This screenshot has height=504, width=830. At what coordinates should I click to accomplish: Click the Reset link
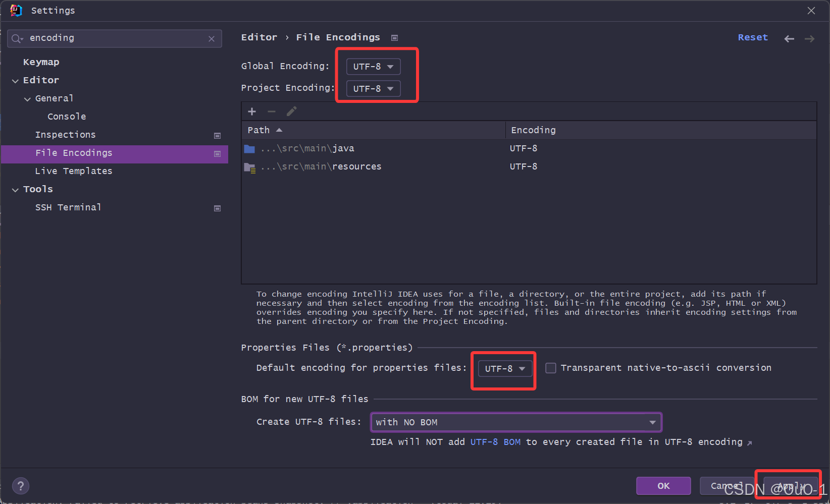click(x=752, y=37)
